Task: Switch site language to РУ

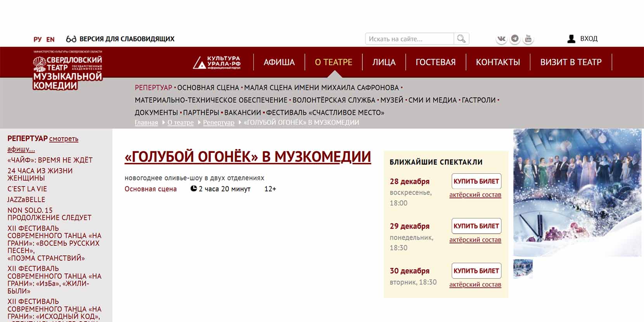Action: (x=38, y=39)
